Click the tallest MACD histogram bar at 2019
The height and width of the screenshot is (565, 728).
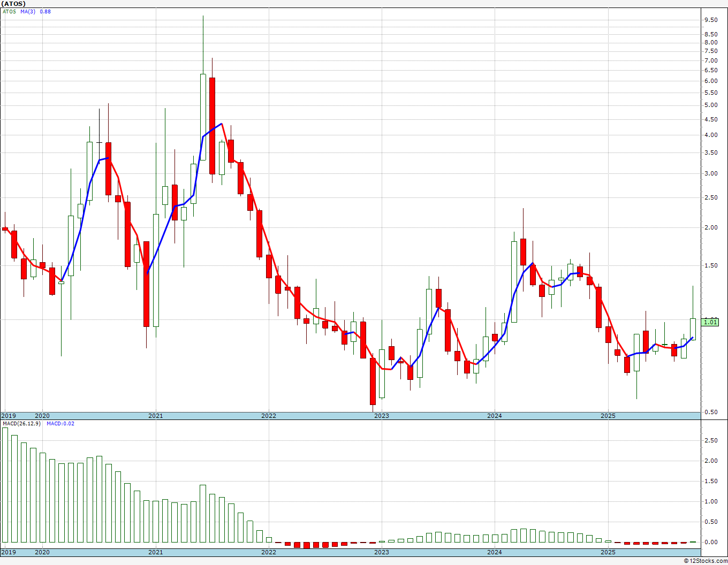pyautogui.click(x=5, y=485)
